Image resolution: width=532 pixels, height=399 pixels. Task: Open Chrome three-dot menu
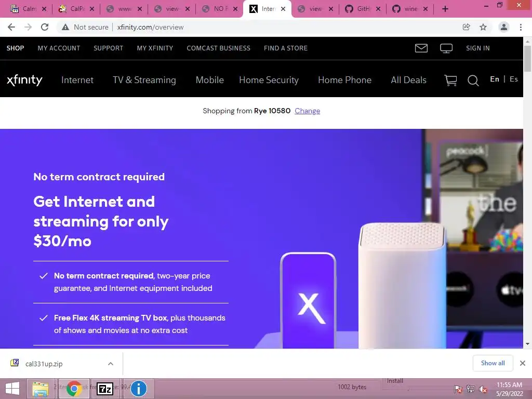pyautogui.click(x=521, y=27)
